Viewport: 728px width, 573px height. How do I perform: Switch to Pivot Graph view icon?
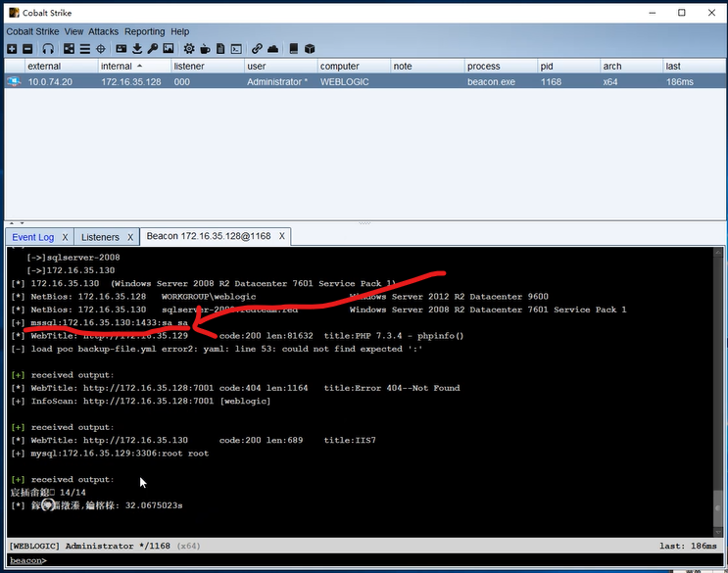click(69, 49)
